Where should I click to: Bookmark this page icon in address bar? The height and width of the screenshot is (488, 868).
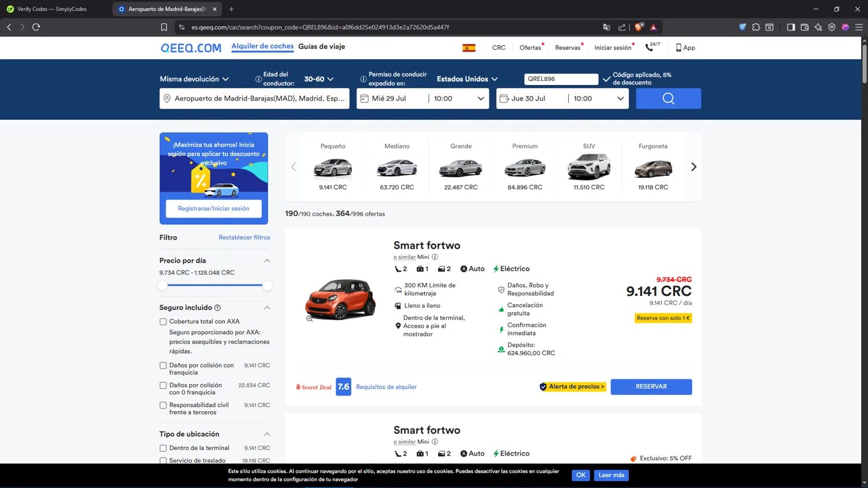coord(164,27)
